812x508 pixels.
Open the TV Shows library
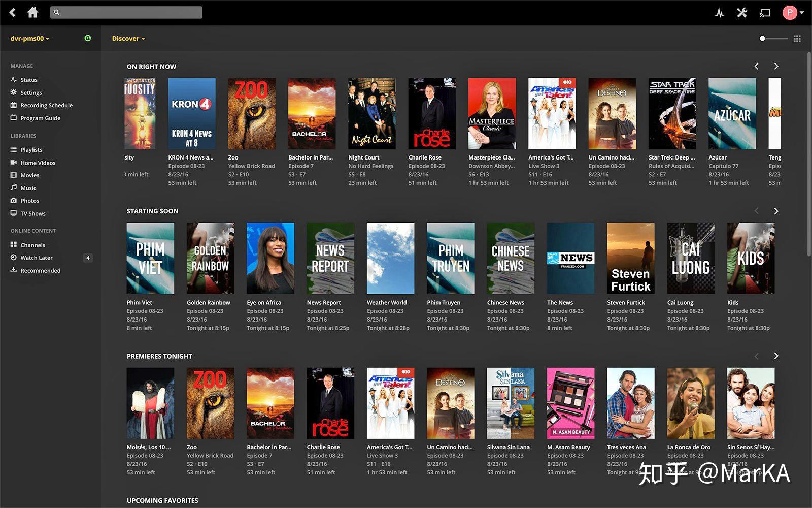32,213
